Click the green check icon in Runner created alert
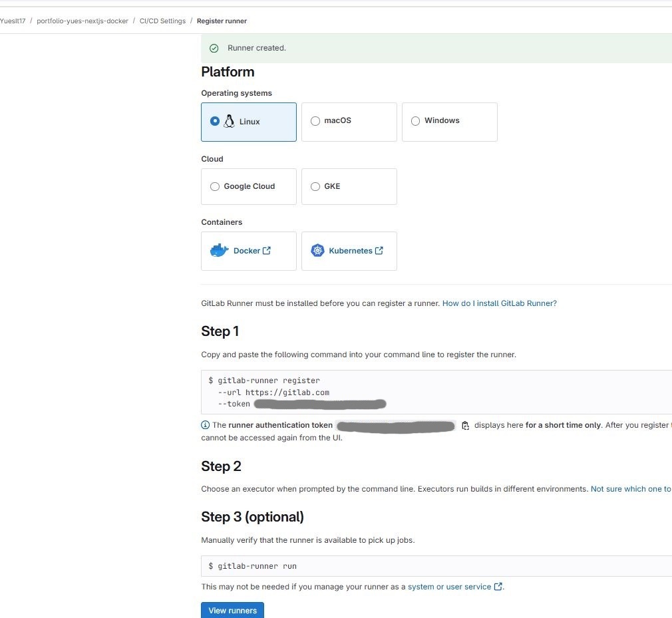The height and width of the screenshot is (618, 672). pos(214,49)
